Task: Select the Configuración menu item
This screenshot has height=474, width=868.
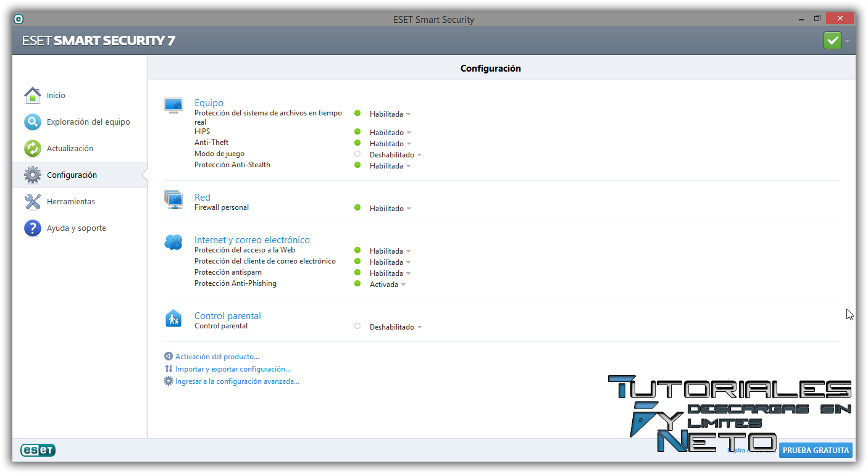Action: point(80,175)
